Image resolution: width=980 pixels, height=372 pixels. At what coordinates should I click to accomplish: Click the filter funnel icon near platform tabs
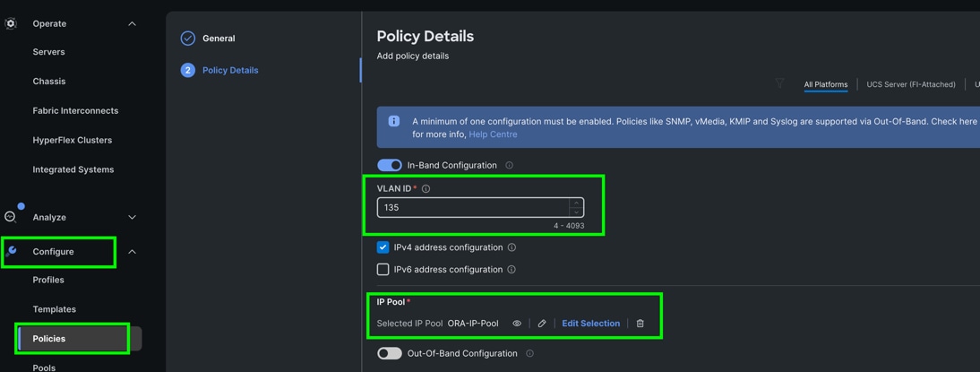[x=780, y=83]
